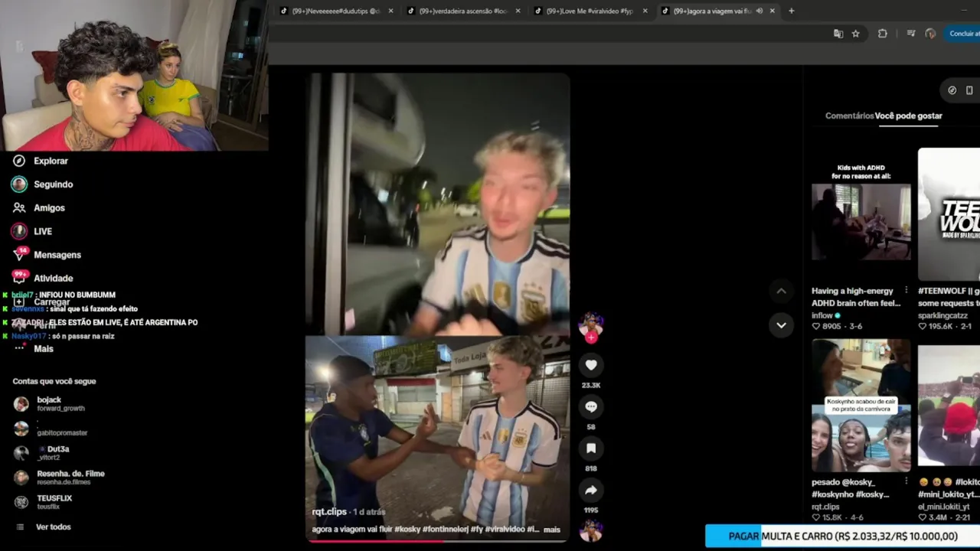Open 'Kids with ADHD' recommended thumbnail
Viewport: 980px width, 551px height.
tap(861, 214)
